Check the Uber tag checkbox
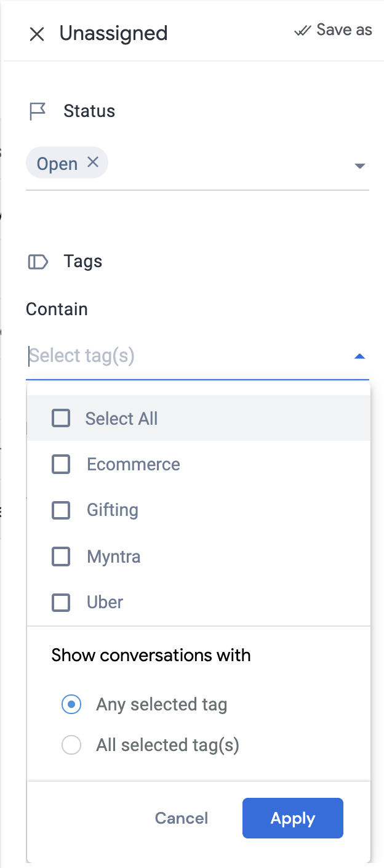The width and height of the screenshot is (384, 868). pyautogui.click(x=61, y=602)
